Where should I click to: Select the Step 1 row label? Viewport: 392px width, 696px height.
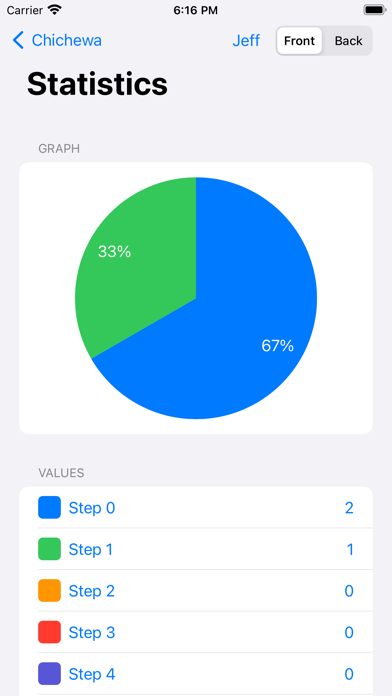(91, 550)
